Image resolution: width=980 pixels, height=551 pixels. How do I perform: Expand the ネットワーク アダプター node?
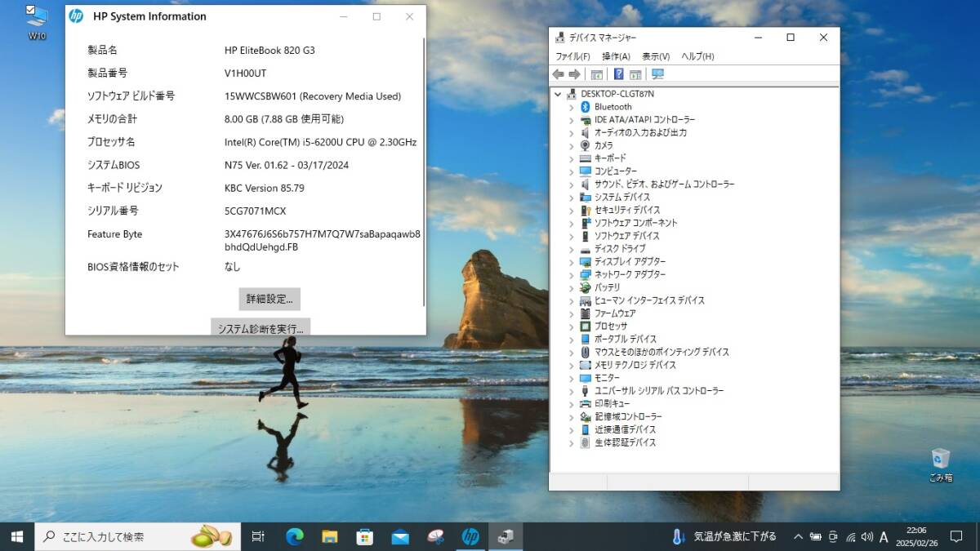[572, 274]
